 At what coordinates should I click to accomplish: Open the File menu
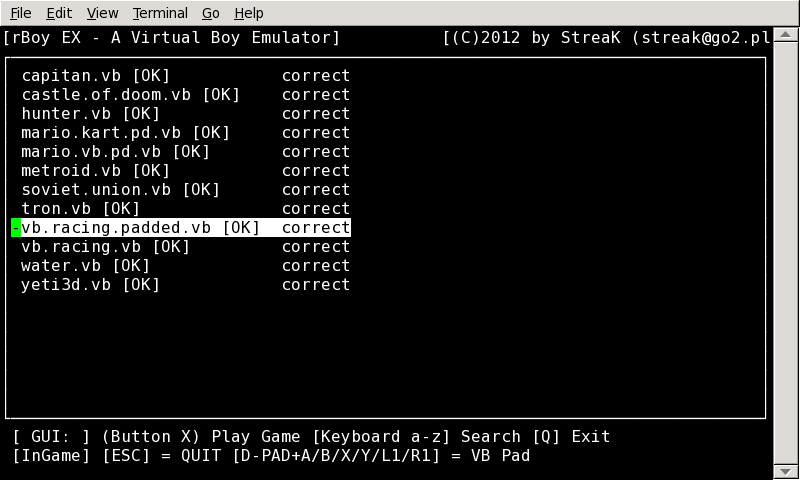pos(21,13)
